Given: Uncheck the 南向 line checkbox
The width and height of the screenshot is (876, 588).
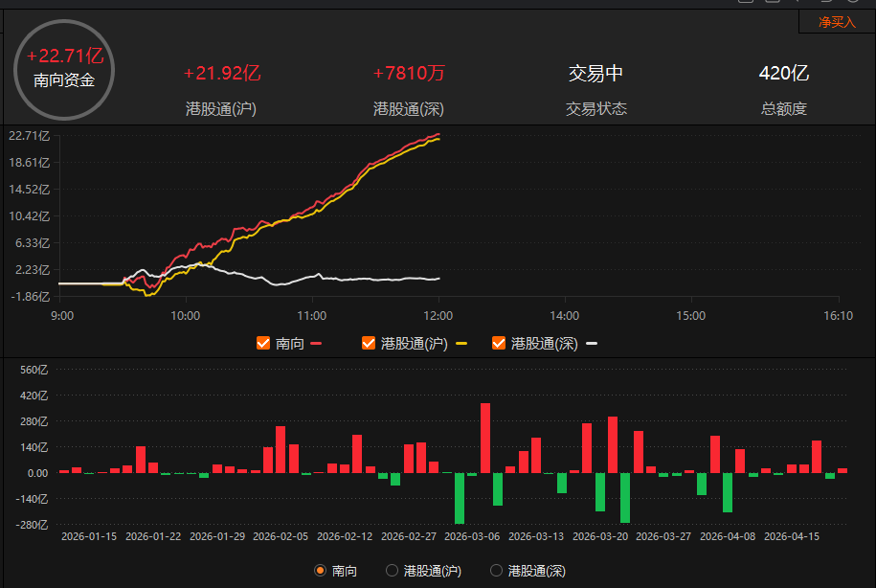Looking at the screenshot, I should point(263,343).
